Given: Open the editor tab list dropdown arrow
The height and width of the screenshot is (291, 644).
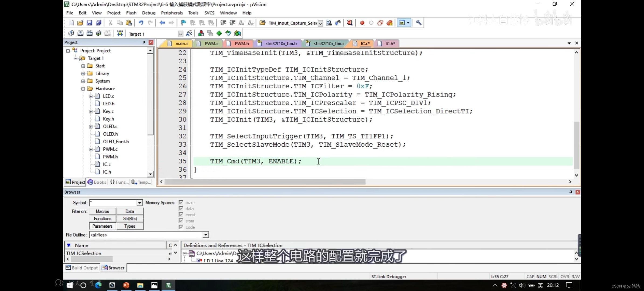Looking at the screenshot, I should click(x=569, y=43).
